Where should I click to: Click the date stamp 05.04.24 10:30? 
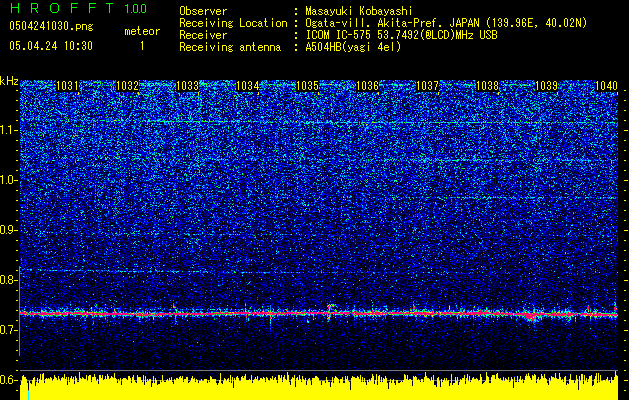(x=51, y=46)
